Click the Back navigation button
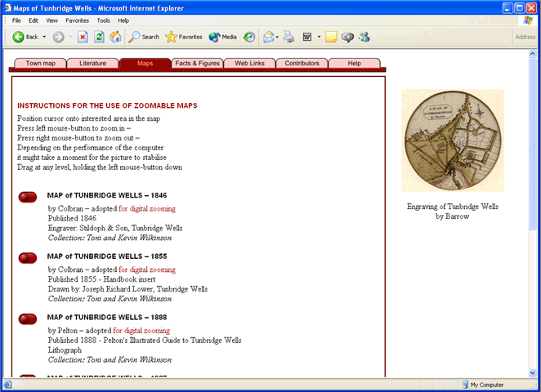The image size is (541, 392). [25, 37]
